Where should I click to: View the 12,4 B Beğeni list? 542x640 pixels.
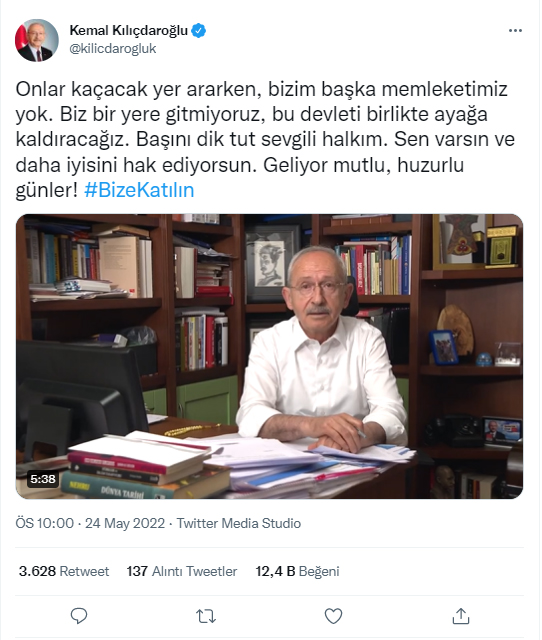pos(298,571)
